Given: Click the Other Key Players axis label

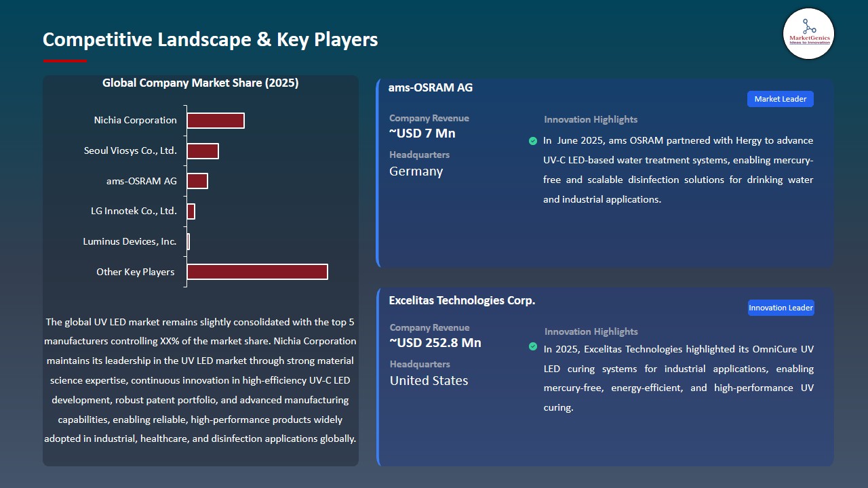Looking at the screenshot, I should [136, 272].
